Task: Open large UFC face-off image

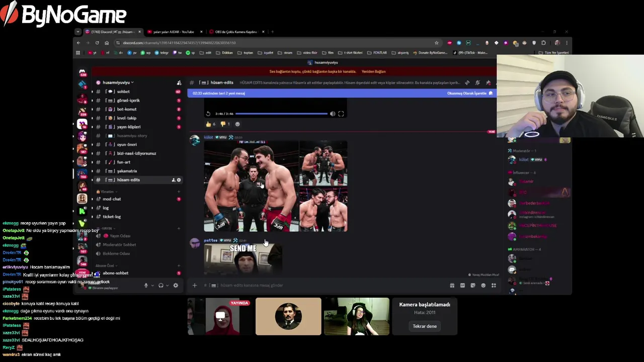Action: (x=251, y=186)
